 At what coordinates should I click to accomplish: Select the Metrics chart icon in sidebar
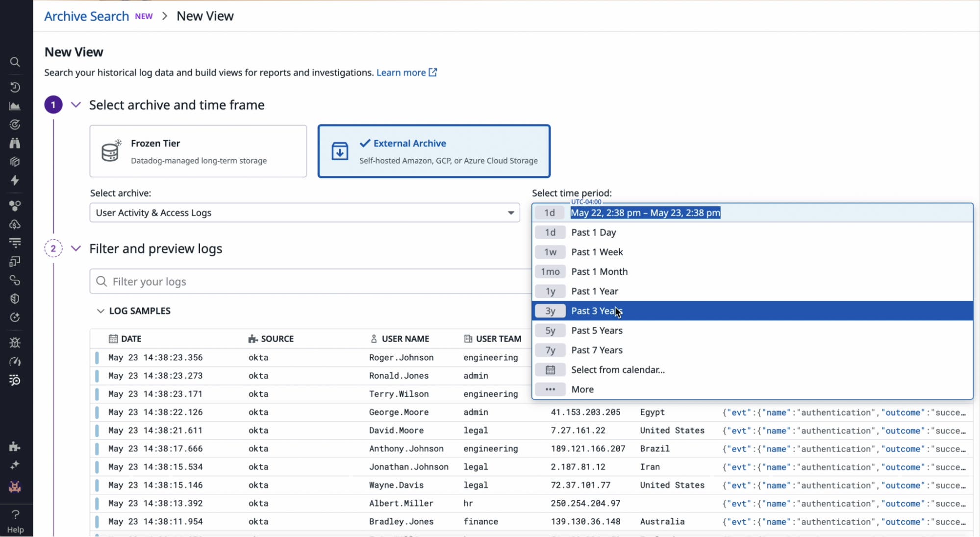(x=15, y=105)
